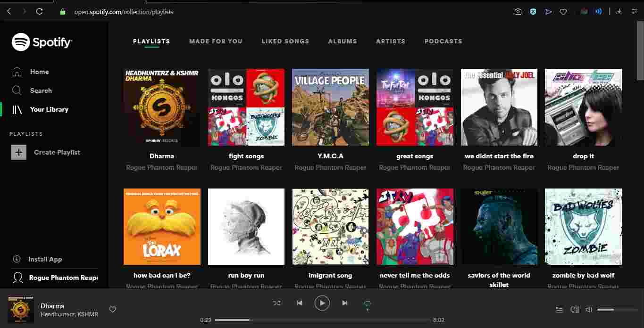Open we didnt start the fire cover
This screenshot has height=328, width=644.
click(499, 107)
